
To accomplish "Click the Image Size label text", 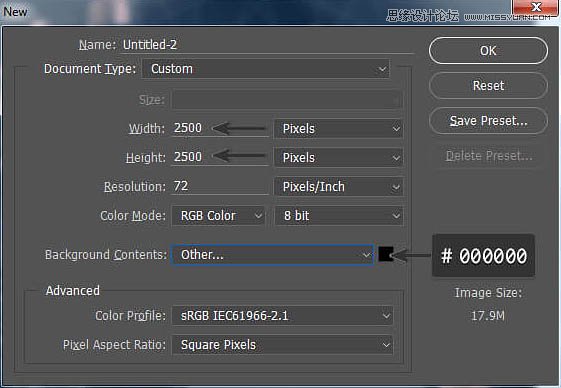I will tap(488, 293).
